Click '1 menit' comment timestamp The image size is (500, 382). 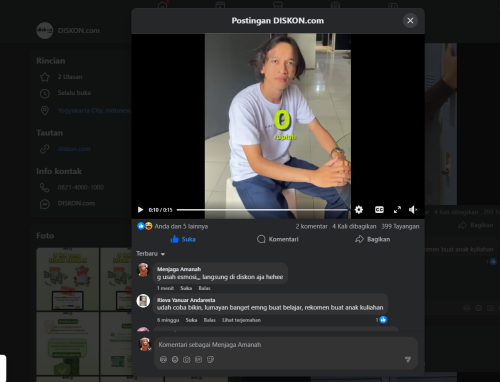point(165,288)
